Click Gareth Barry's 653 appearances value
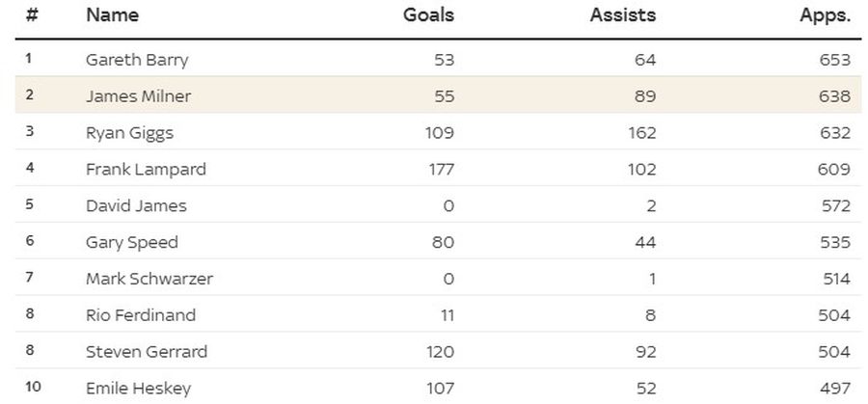868x404 pixels. [x=833, y=60]
